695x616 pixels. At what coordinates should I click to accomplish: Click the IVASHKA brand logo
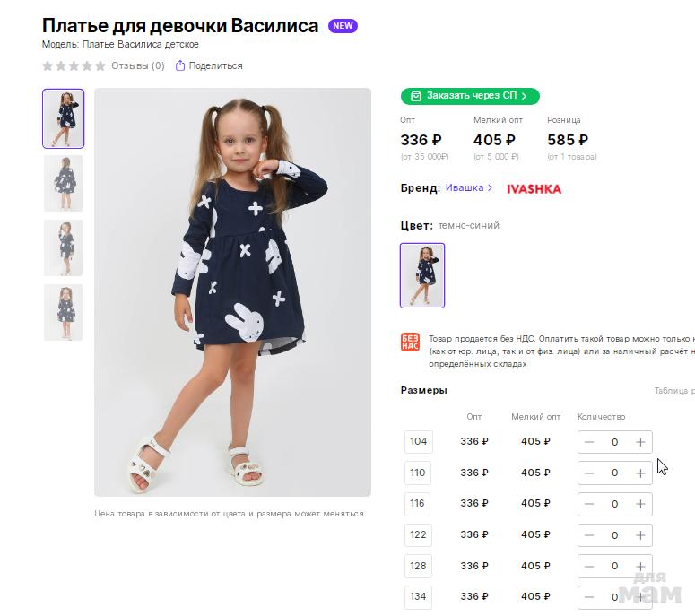pyautogui.click(x=534, y=189)
